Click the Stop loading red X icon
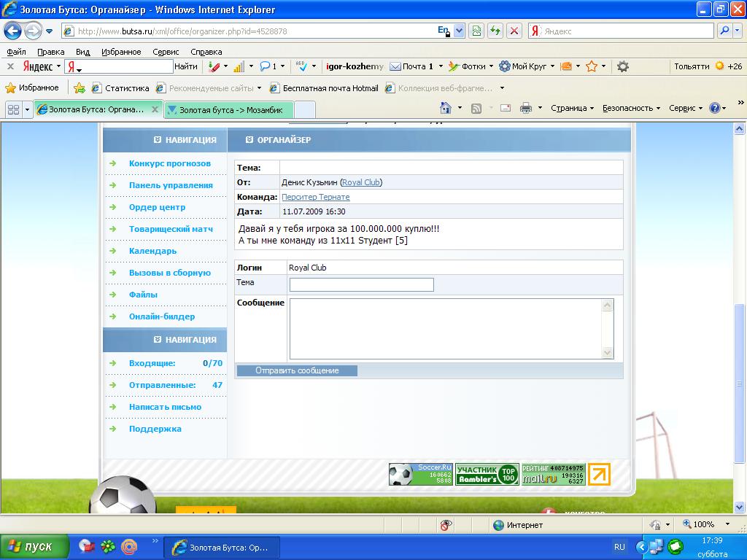This screenshot has width=747, height=560. tap(514, 31)
